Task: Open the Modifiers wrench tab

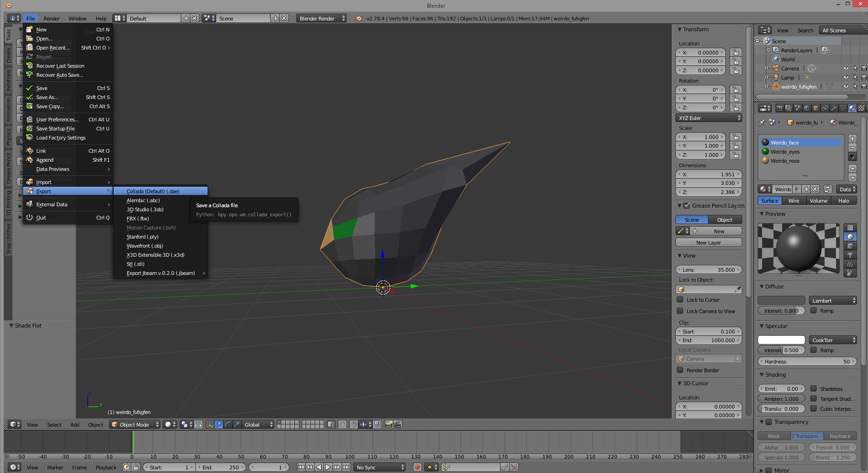Action: click(x=834, y=108)
